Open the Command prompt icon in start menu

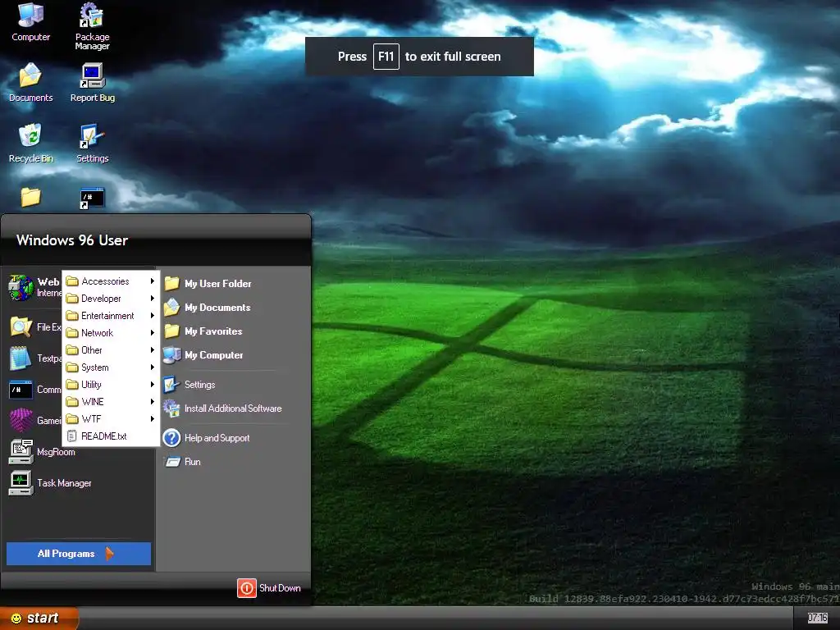[21, 390]
